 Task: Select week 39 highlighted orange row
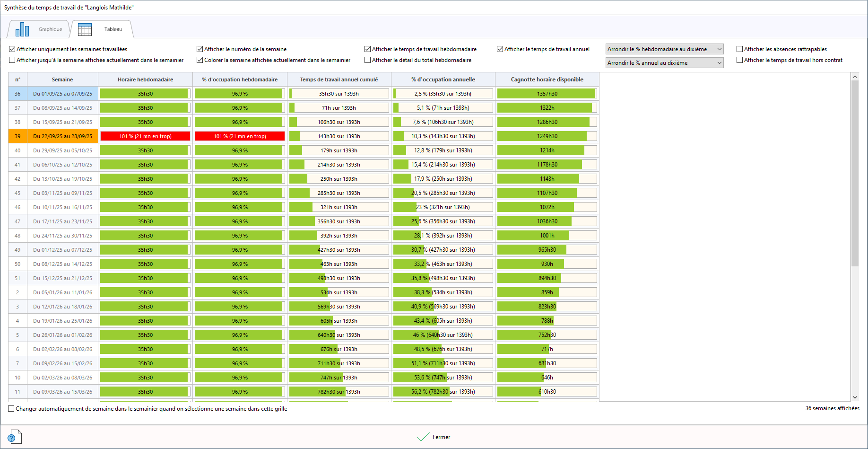[62, 136]
